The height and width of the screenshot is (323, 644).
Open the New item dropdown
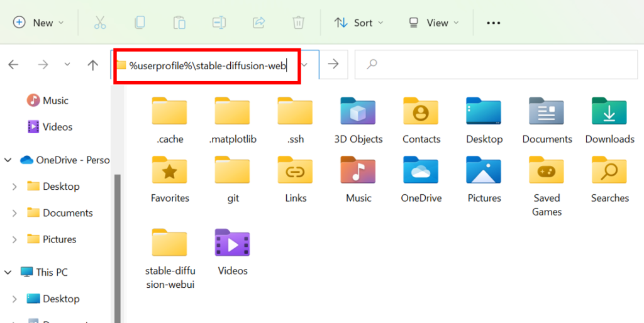(x=39, y=23)
